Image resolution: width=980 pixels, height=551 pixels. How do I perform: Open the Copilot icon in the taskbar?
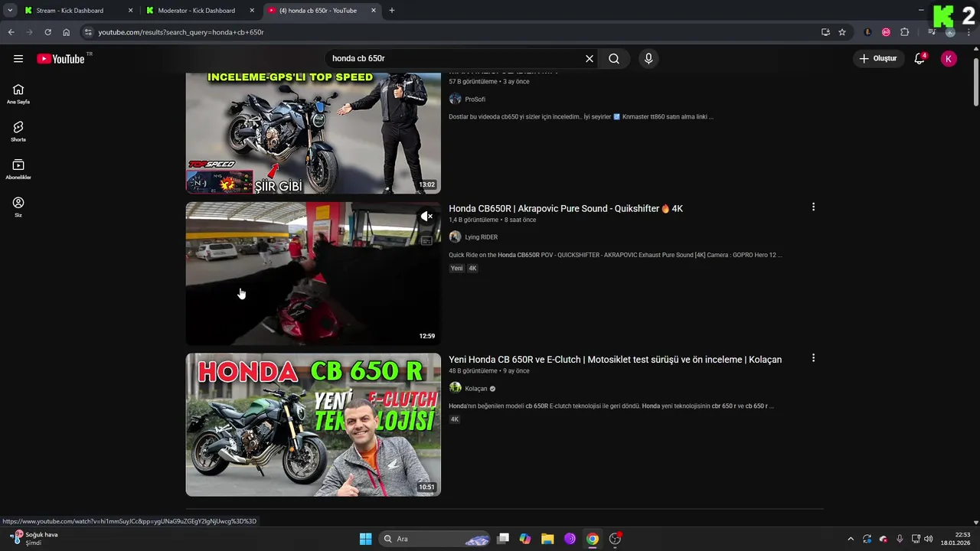click(525, 539)
